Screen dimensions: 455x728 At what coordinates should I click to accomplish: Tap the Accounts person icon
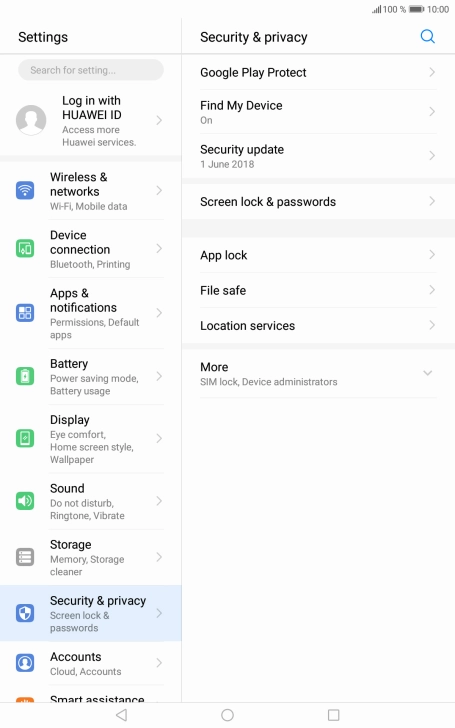[x=25, y=663]
